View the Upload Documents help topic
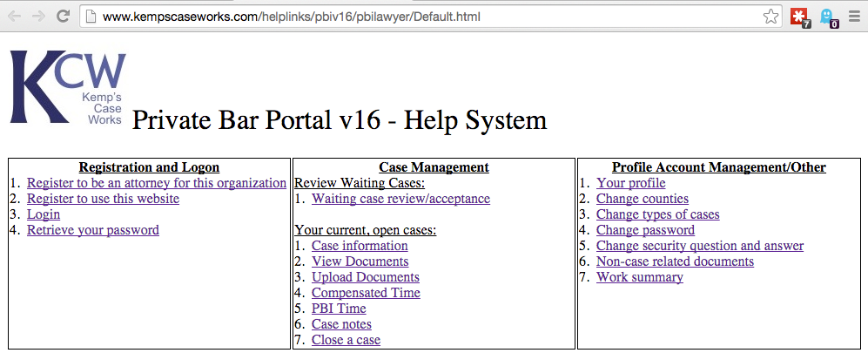Screen dimensions: 868x353 pyautogui.click(x=366, y=277)
